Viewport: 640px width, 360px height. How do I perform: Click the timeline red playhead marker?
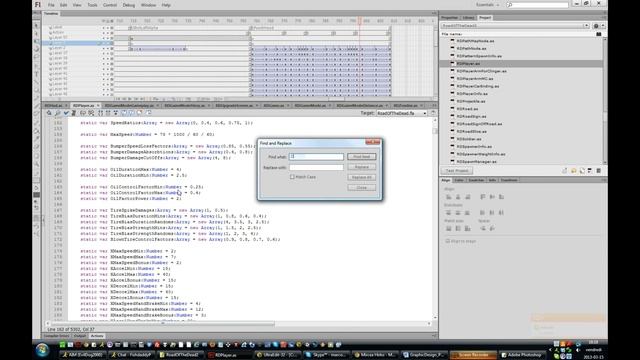coord(360,20)
